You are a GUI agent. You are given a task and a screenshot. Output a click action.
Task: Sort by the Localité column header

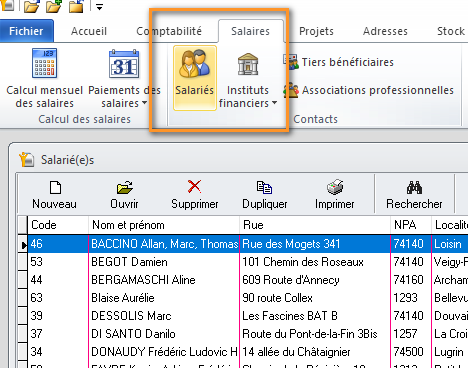click(450, 225)
